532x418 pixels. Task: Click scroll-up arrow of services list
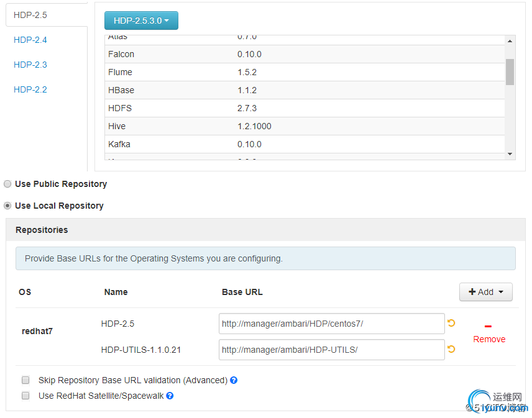pos(510,41)
